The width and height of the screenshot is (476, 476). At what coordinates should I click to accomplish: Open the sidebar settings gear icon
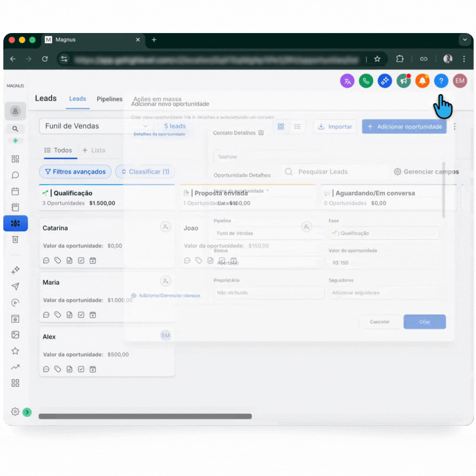pyautogui.click(x=15, y=412)
